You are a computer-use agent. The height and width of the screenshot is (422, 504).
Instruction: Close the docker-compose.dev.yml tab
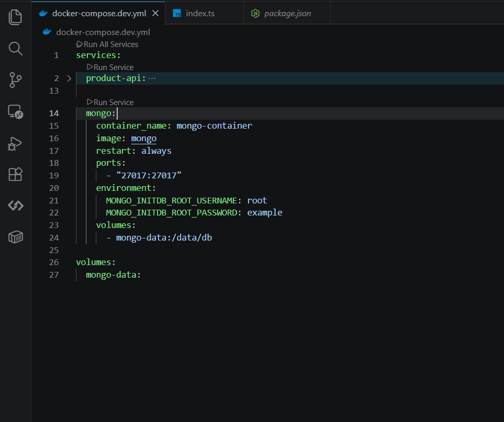155,13
